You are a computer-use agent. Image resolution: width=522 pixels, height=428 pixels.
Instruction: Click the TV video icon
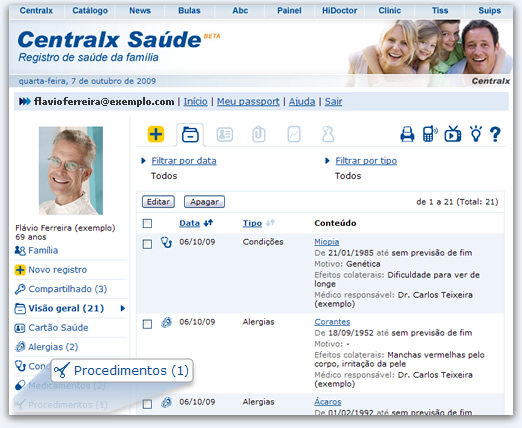[453, 134]
